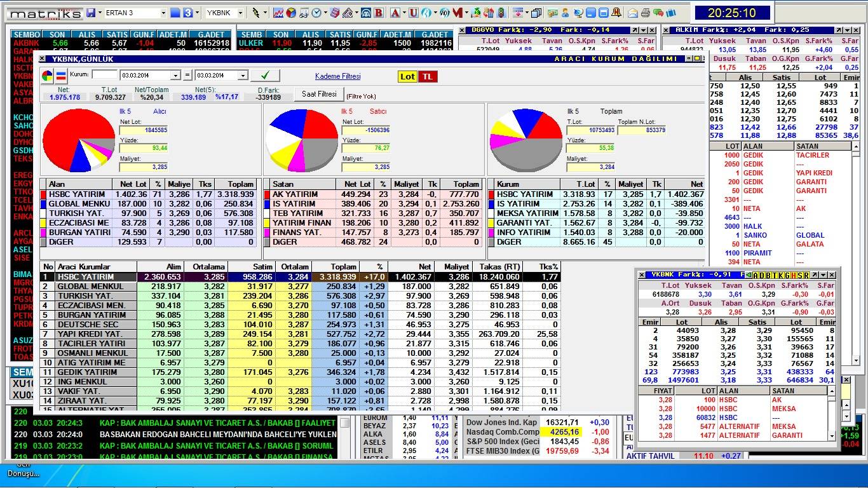Open the ERTAN 3 workspace dropdown

(163, 13)
